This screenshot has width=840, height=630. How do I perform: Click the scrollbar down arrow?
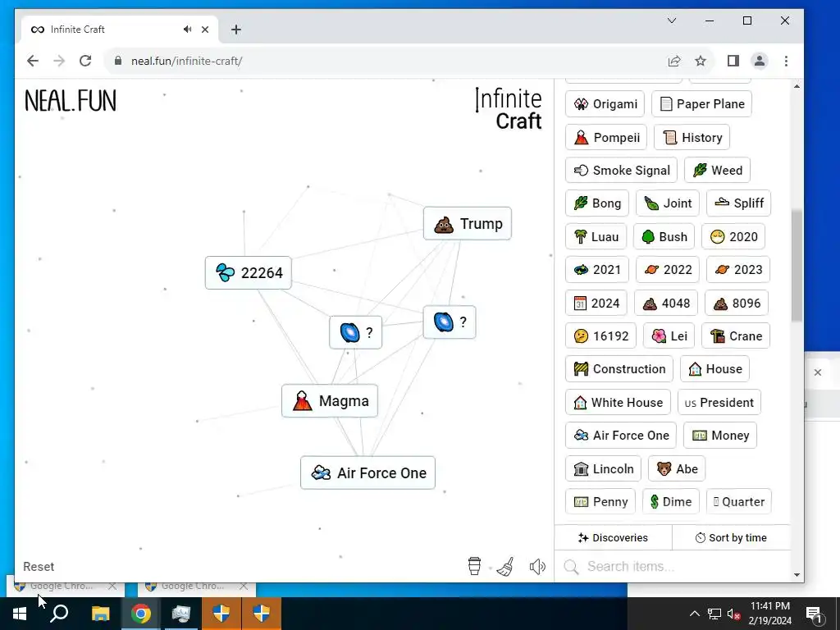[797, 575]
